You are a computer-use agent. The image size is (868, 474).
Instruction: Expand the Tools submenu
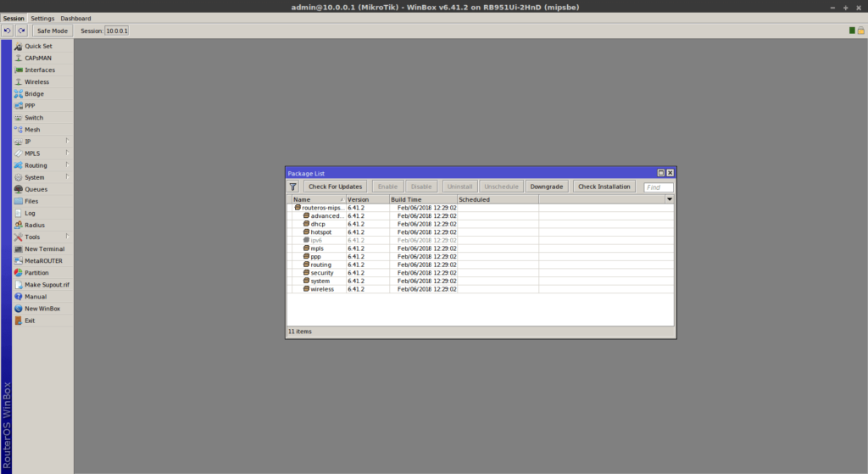coord(32,237)
